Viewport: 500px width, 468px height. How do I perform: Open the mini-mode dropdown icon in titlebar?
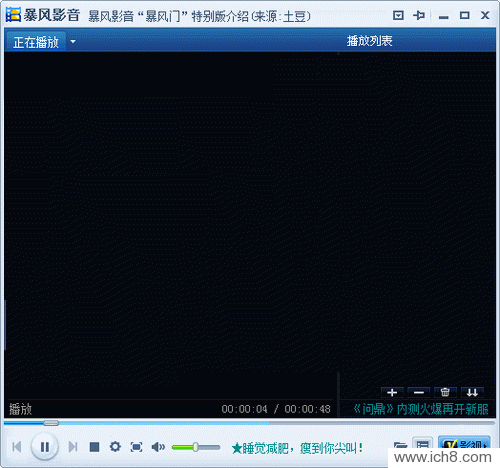[398, 15]
